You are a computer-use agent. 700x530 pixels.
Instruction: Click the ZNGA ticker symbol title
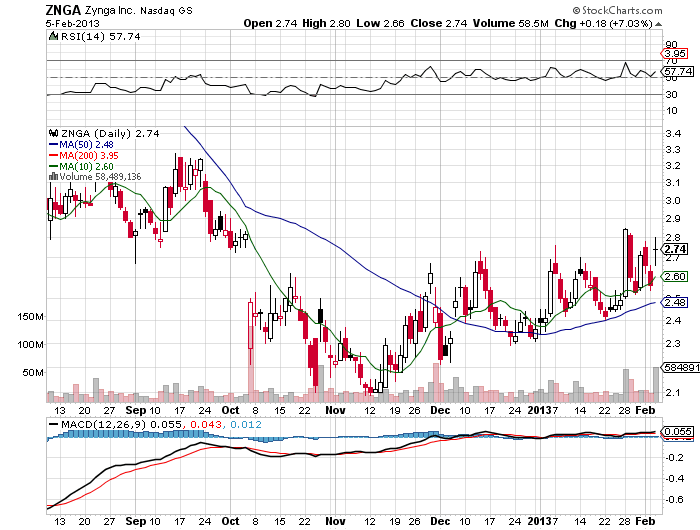pyautogui.click(x=63, y=10)
